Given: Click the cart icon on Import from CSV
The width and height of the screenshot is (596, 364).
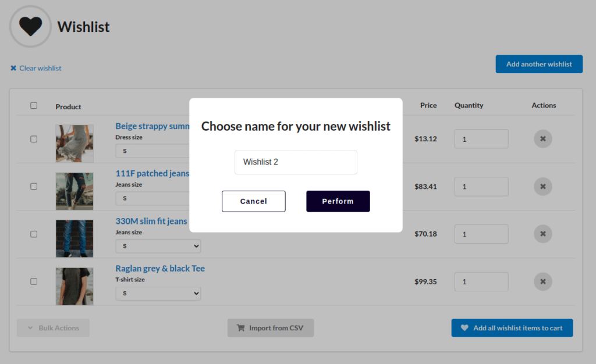Looking at the screenshot, I should pyautogui.click(x=240, y=328).
